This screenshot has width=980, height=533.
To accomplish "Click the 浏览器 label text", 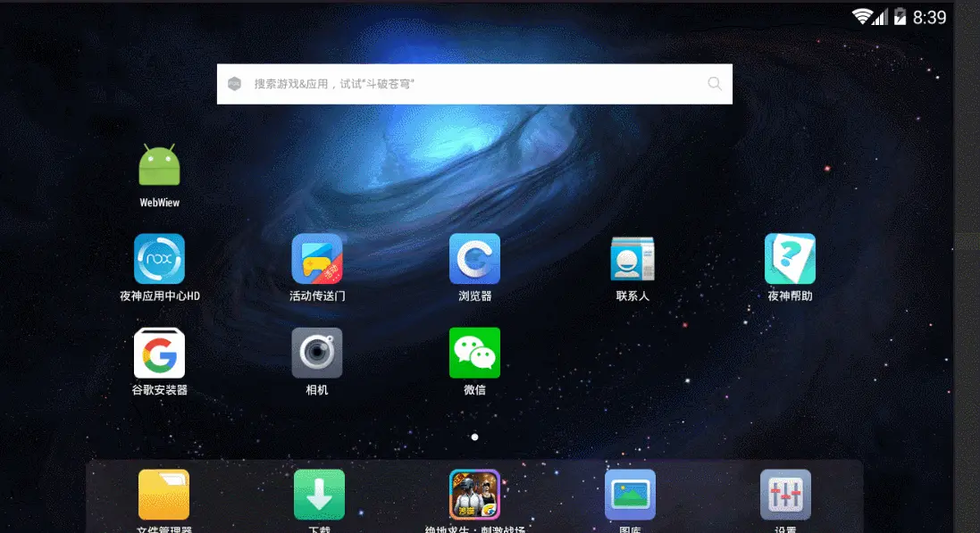I will tap(474, 296).
